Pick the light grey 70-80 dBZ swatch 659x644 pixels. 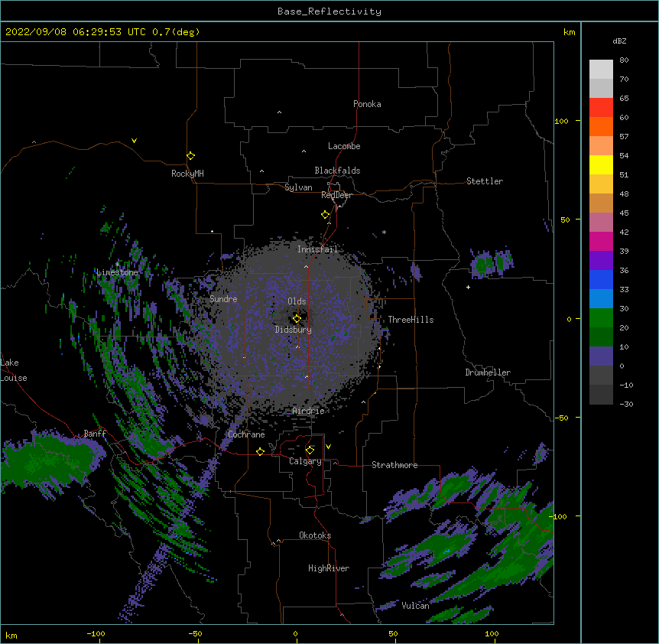coord(601,70)
